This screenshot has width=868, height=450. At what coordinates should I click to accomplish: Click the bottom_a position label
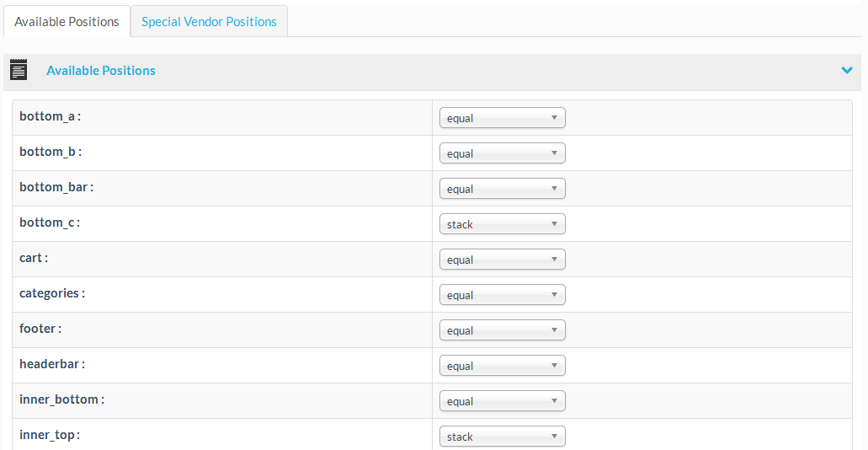click(50, 116)
